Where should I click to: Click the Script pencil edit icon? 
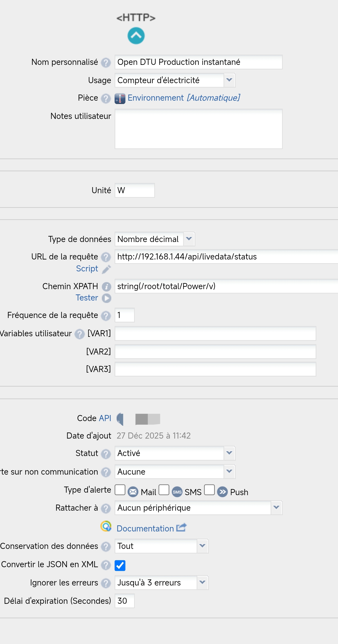coord(106,269)
